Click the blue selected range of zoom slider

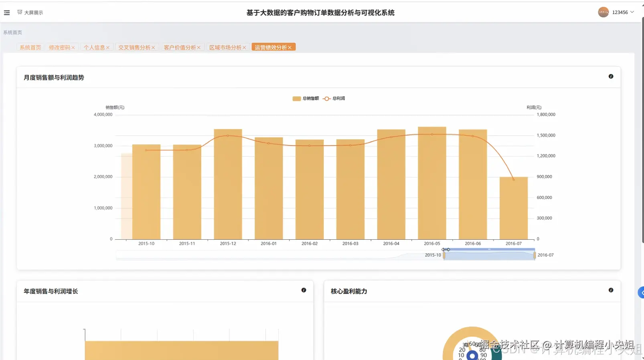489,255
